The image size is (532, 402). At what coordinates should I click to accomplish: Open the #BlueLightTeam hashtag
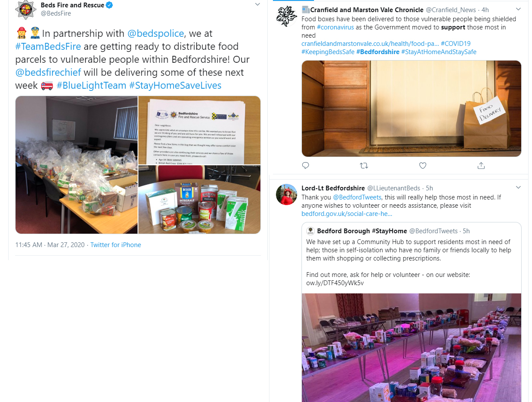pyautogui.click(x=91, y=85)
